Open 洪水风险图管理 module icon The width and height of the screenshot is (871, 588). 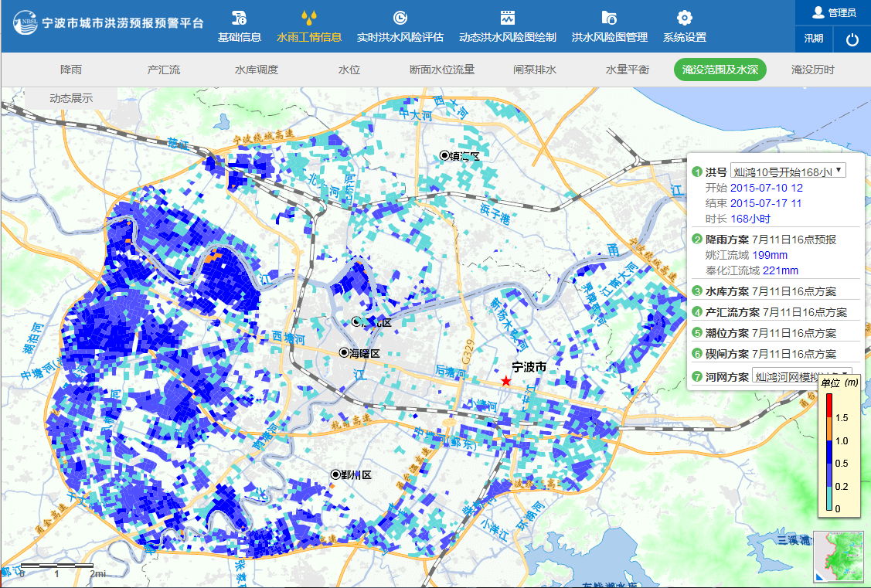point(609,18)
